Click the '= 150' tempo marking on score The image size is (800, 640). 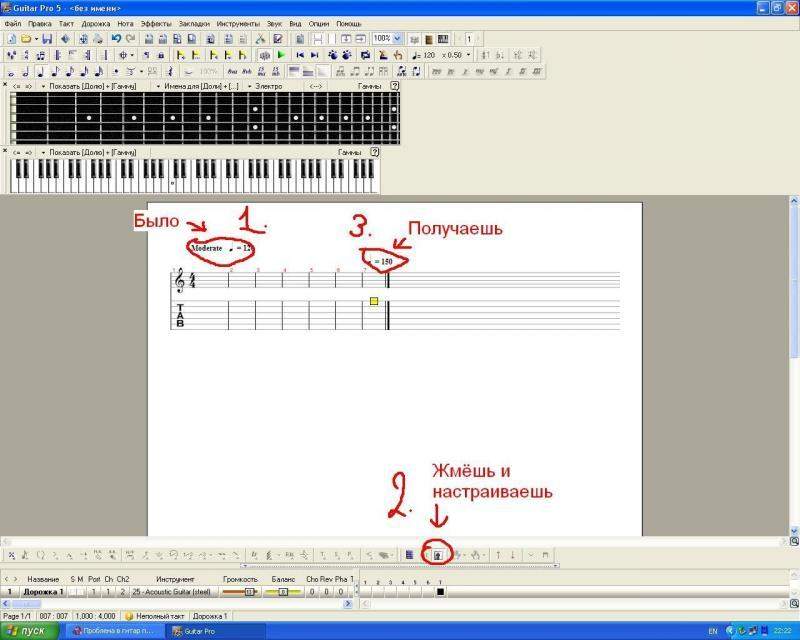click(x=383, y=261)
